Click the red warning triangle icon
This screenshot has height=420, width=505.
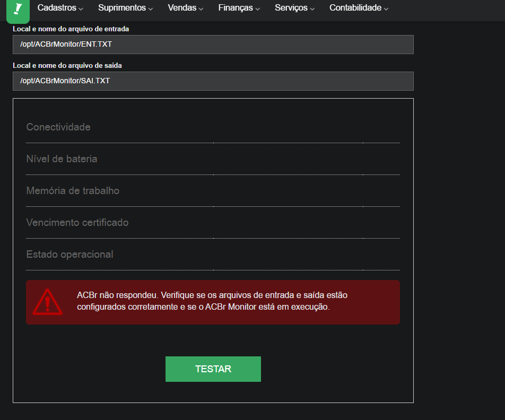click(x=47, y=302)
